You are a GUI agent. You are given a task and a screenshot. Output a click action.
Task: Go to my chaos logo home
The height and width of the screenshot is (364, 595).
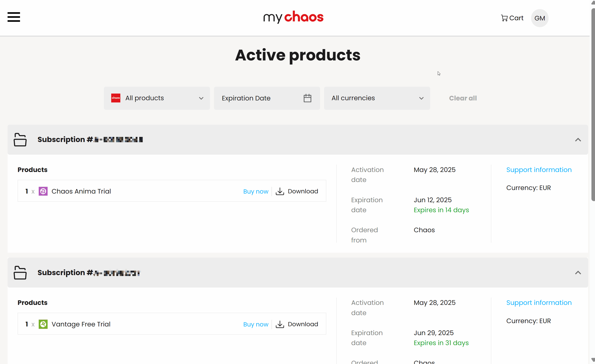(293, 17)
